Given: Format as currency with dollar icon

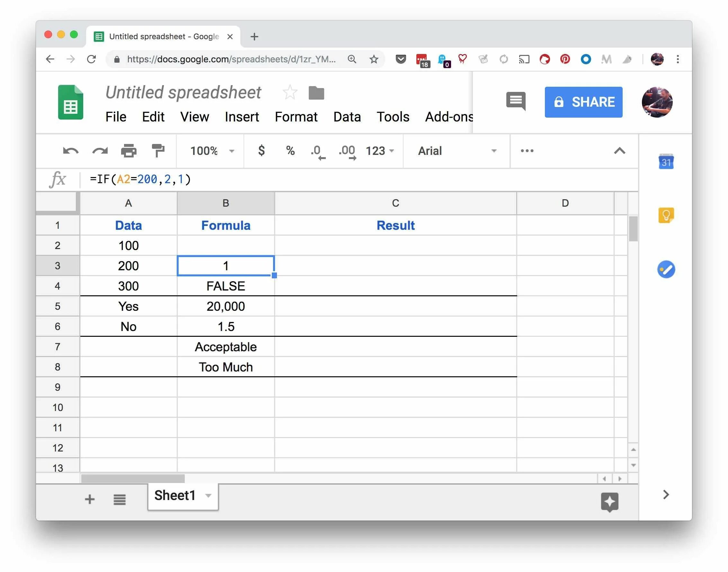Looking at the screenshot, I should click(262, 151).
